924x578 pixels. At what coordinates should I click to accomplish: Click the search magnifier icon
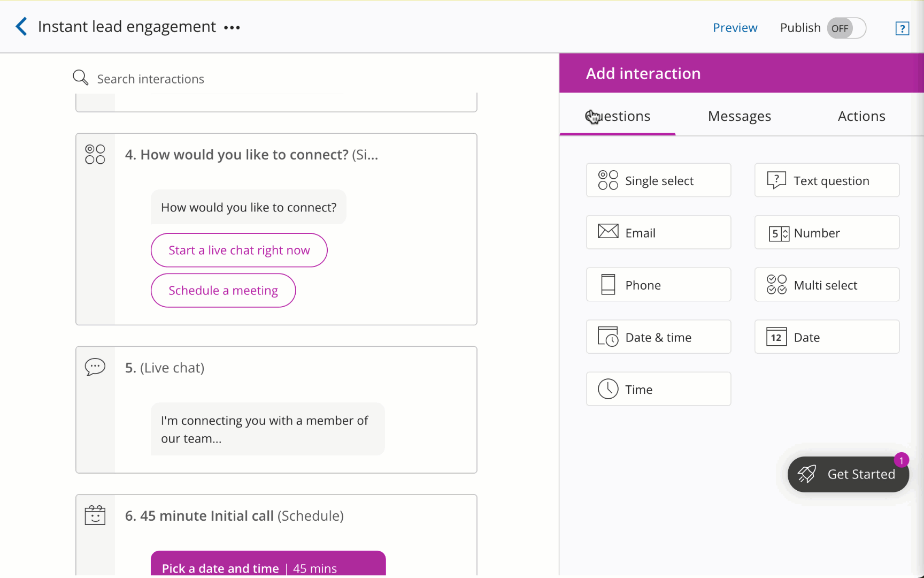(x=80, y=78)
